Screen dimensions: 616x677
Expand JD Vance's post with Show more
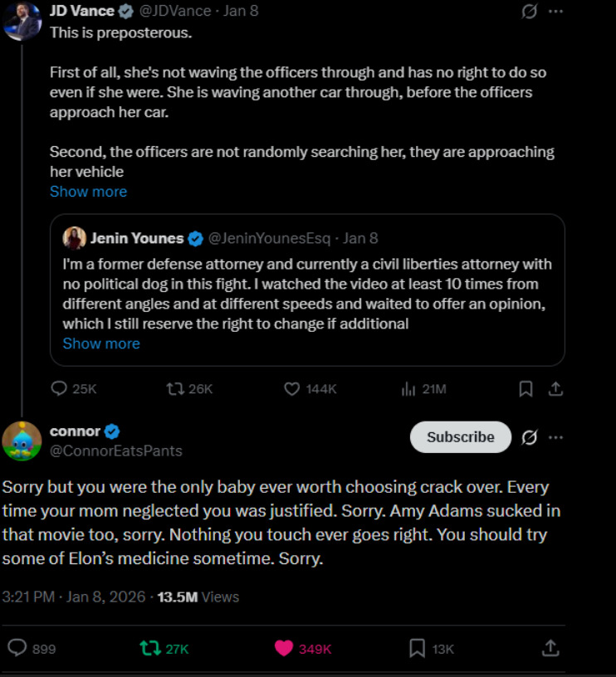click(88, 192)
